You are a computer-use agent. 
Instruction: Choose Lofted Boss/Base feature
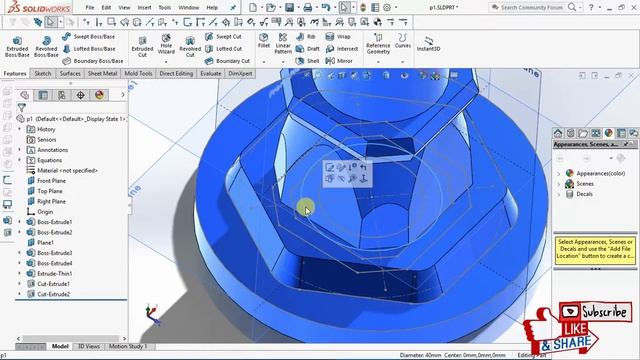(x=89, y=49)
